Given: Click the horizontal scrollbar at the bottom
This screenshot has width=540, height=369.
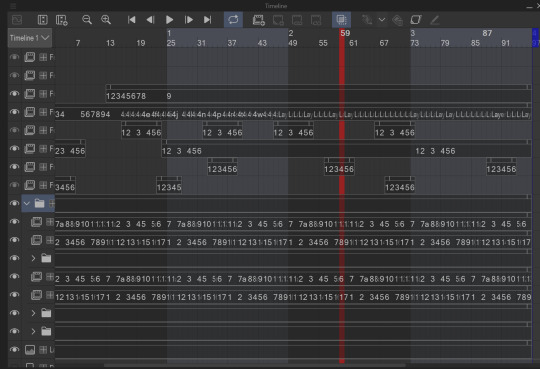Looking at the screenshot, I should tap(255, 365).
